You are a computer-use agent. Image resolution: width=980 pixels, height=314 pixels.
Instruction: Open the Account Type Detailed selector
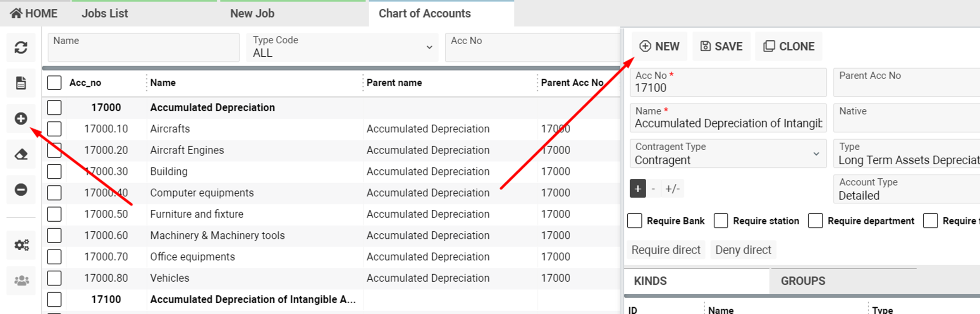[906, 189]
